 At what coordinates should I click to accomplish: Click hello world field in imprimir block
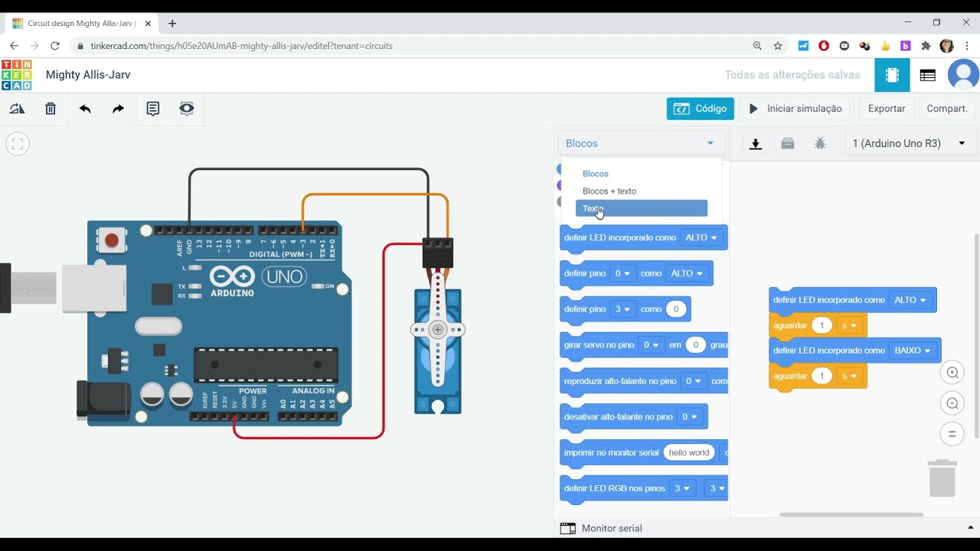689,453
